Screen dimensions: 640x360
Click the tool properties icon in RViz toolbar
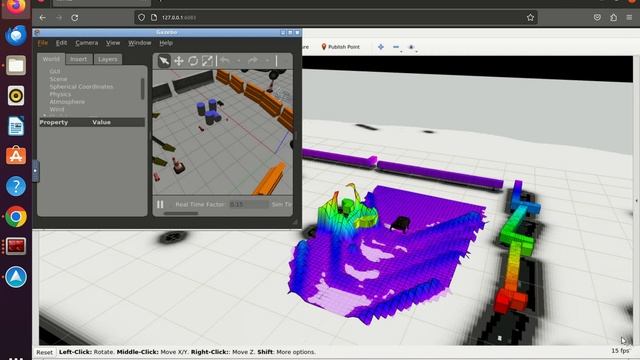(411, 47)
